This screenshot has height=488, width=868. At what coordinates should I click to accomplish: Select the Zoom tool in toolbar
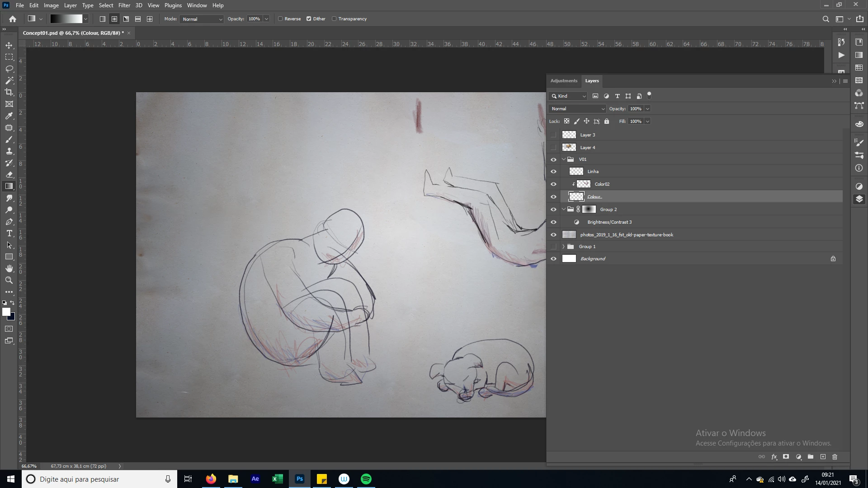(x=9, y=281)
